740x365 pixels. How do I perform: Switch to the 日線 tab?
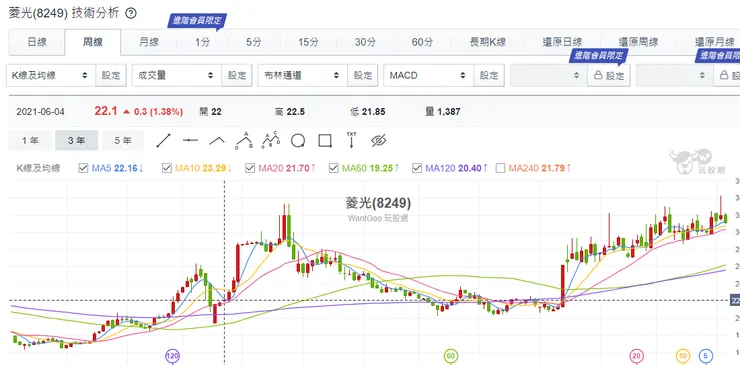[37, 42]
